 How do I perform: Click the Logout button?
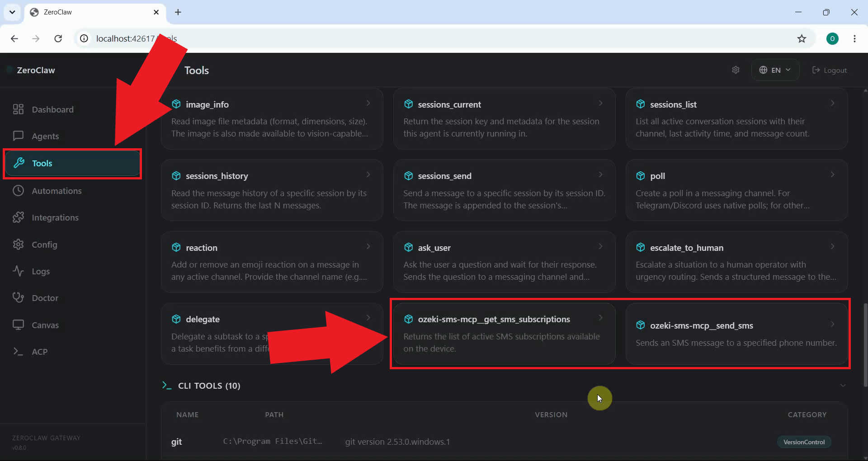(x=830, y=70)
